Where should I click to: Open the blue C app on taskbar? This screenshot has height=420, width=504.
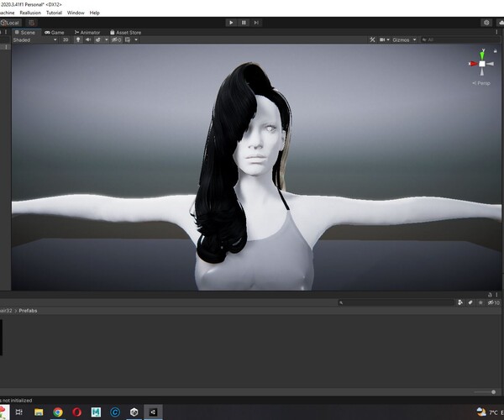tap(115, 412)
